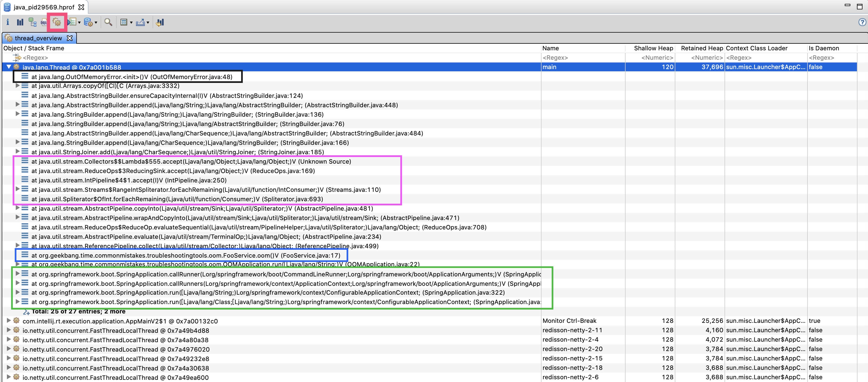
Task: Select the FooService.oom stack frame row
Action: [185, 255]
